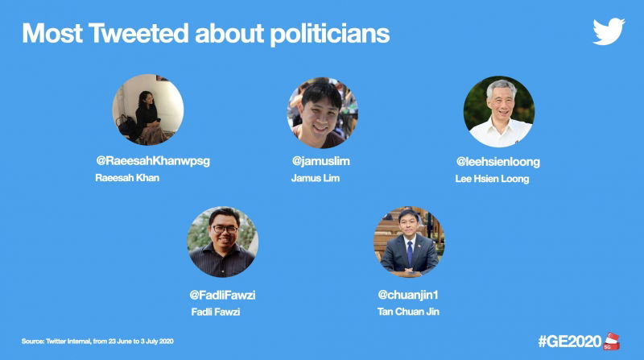Open the @chuanjin1 handle
Screen dimensions: 644x360
click(x=409, y=294)
